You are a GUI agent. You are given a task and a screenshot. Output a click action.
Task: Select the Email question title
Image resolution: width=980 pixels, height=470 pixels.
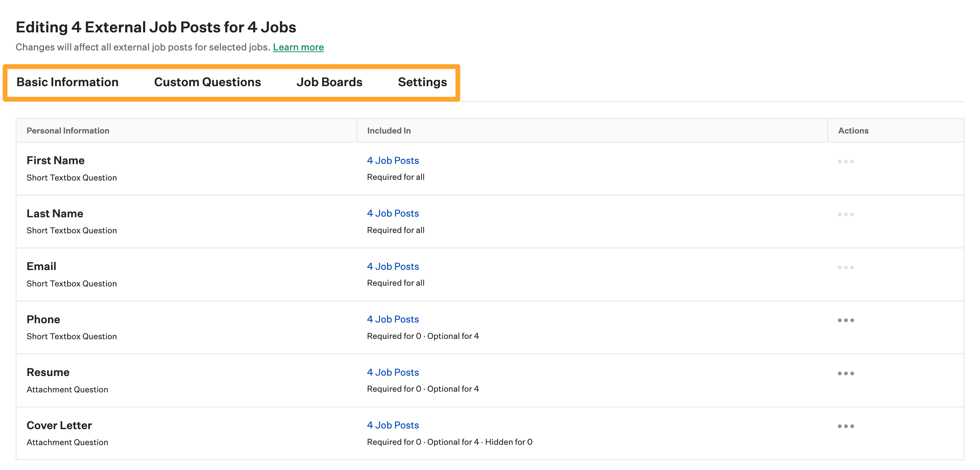pos(41,266)
